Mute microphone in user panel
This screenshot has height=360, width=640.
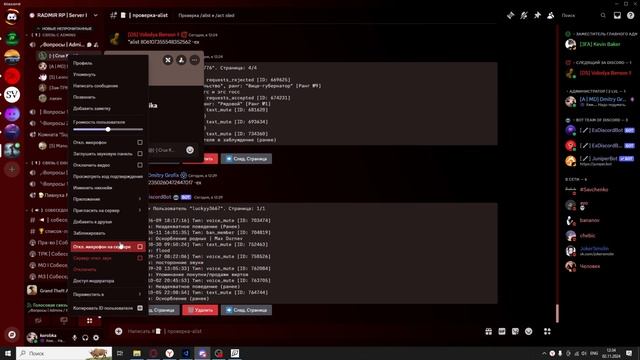74,338
